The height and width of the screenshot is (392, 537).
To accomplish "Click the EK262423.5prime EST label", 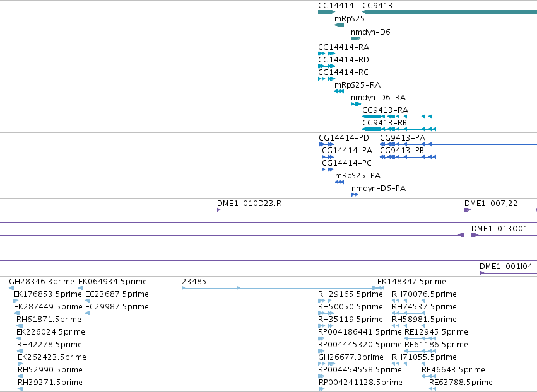I will click(x=52, y=358).
